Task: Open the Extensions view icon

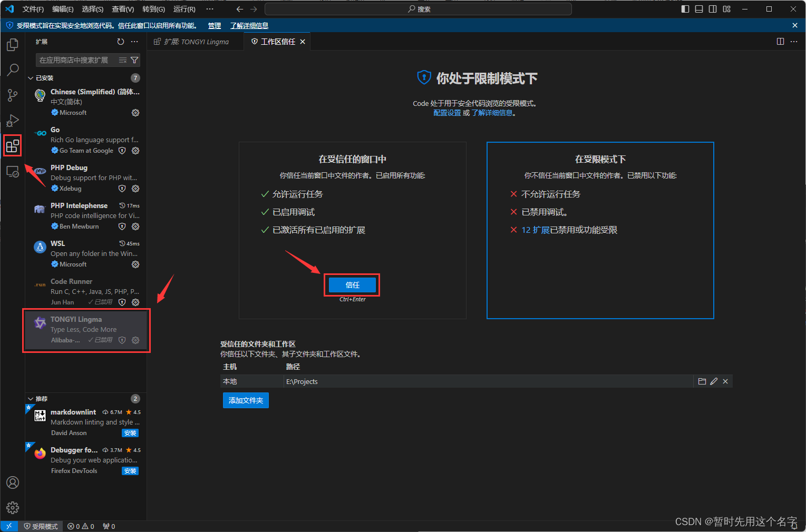Action: point(13,146)
